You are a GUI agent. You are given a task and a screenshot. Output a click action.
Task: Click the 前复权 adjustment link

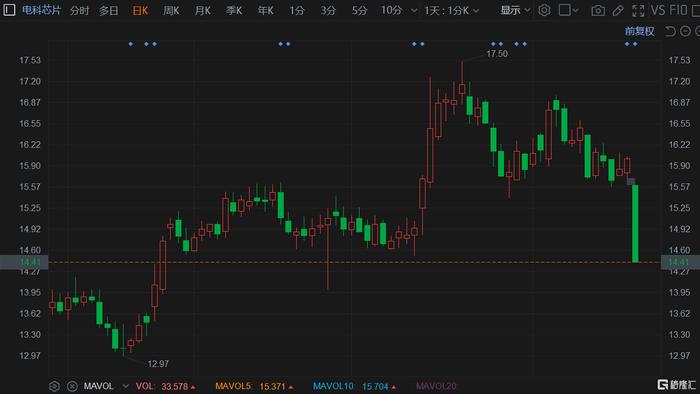pyautogui.click(x=640, y=31)
